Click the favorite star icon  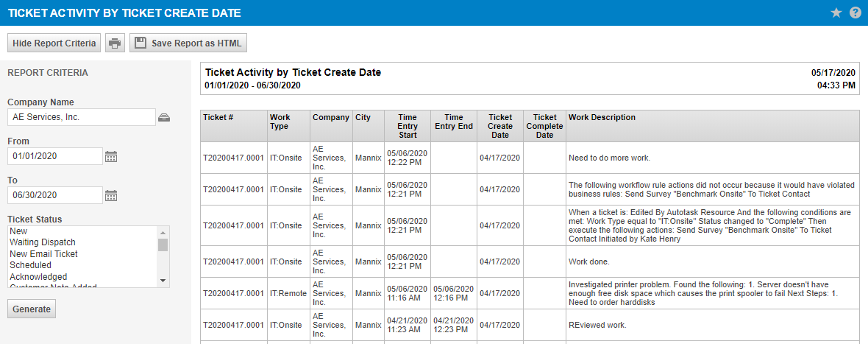(x=836, y=13)
